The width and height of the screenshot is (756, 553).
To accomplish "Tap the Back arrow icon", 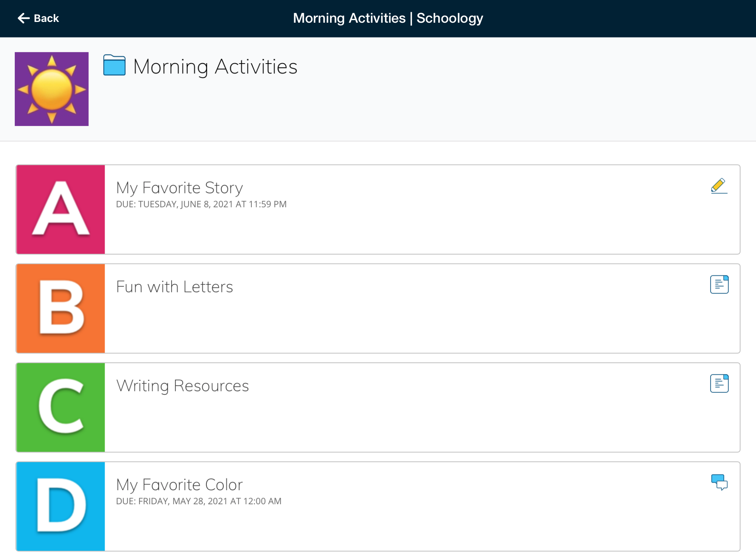I will click(23, 18).
